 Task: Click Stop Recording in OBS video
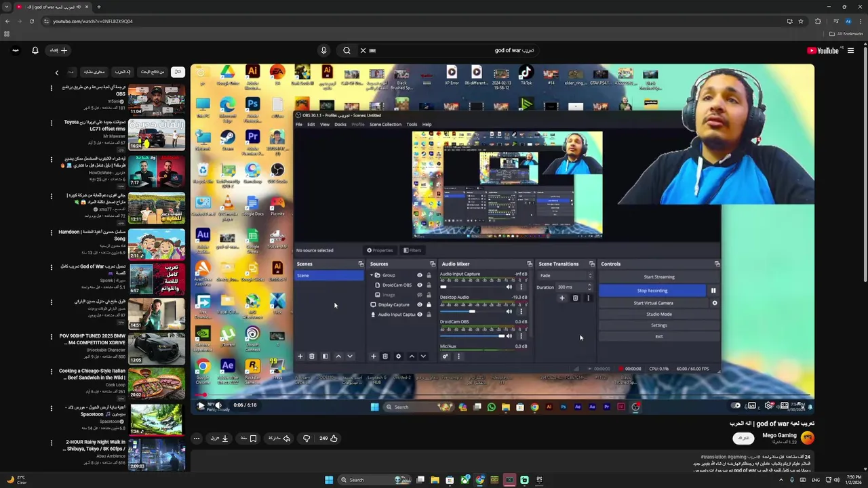652,290
